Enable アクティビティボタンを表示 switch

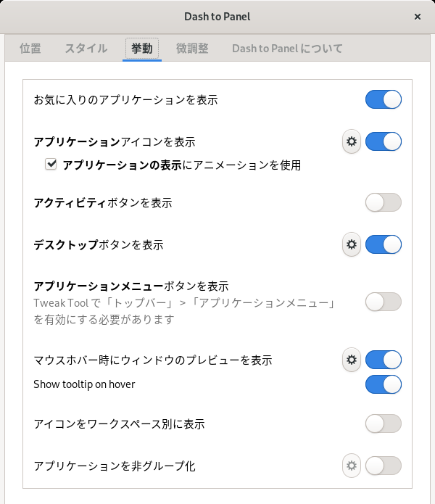(x=384, y=202)
